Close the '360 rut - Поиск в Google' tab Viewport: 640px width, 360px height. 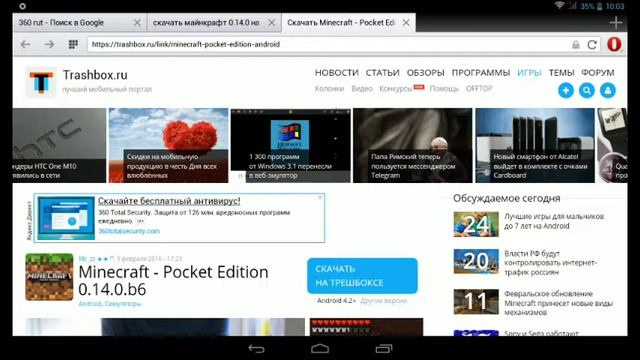(138, 23)
